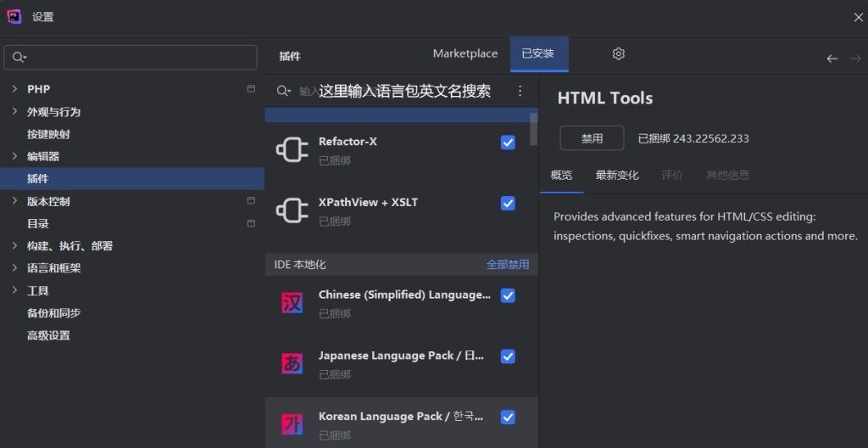Uncheck the Refactor-X plugin checkbox
The image size is (868, 448).
click(508, 143)
